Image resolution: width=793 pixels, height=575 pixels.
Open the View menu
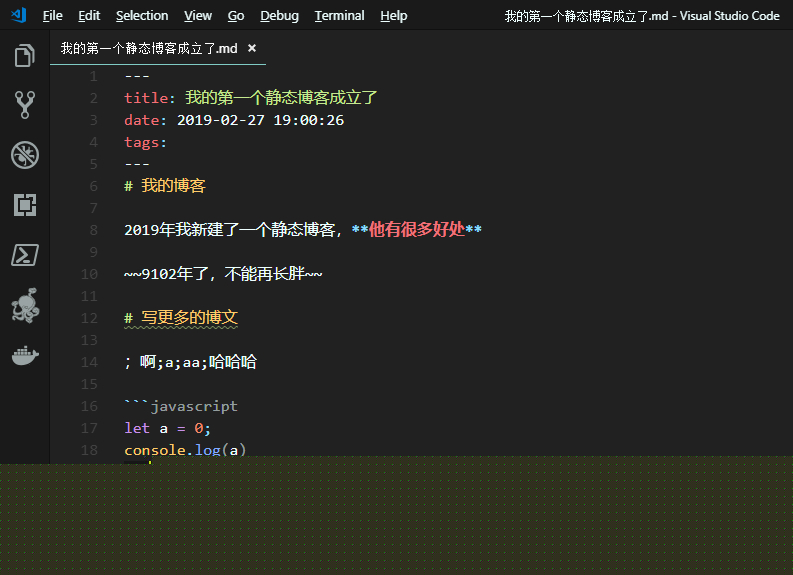click(198, 16)
